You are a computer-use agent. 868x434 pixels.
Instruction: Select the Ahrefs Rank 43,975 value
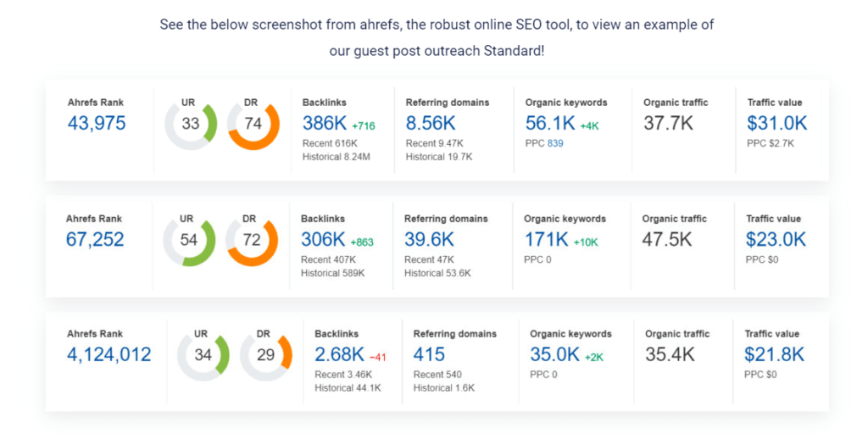[97, 123]
